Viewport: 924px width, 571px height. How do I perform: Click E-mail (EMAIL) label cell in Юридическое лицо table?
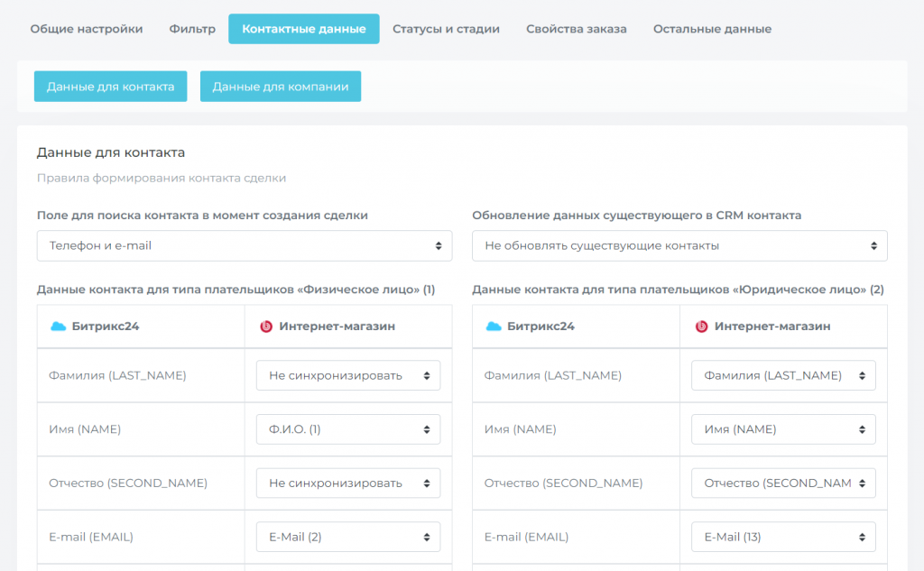coord(577,537)
